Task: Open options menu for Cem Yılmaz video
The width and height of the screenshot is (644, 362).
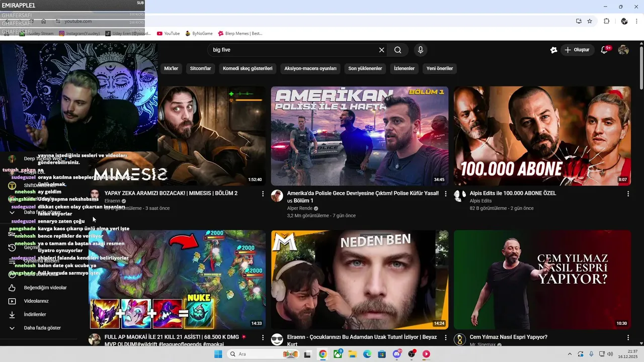Action: [x=628, y=337]
